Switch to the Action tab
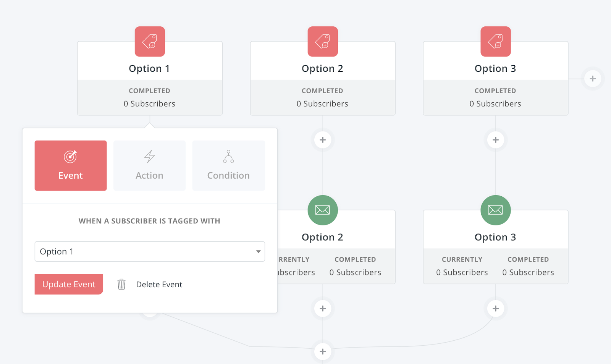The height and width of the screenshot is (364, 611). [x=149, y=165]
